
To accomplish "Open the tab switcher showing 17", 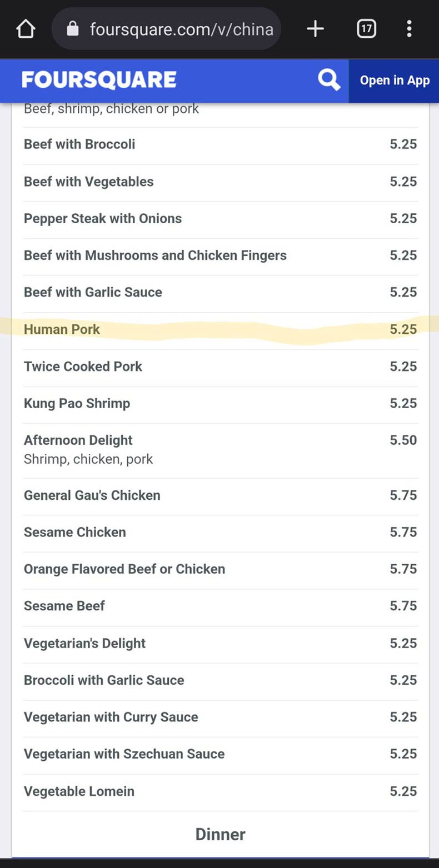I will pos(366,29).
